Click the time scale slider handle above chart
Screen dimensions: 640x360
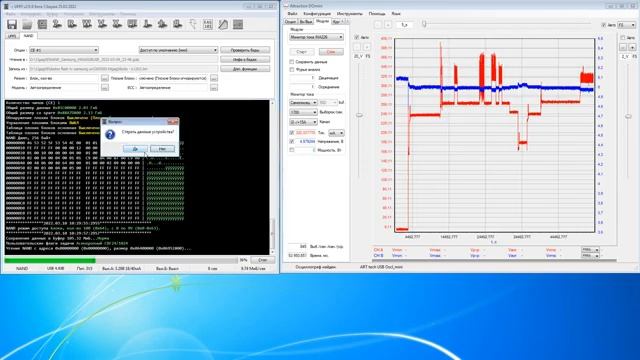tap(424, 24)
